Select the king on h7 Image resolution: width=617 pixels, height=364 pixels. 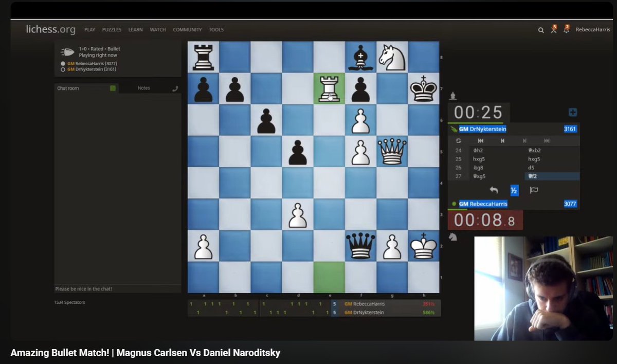[x=424, y=88]
